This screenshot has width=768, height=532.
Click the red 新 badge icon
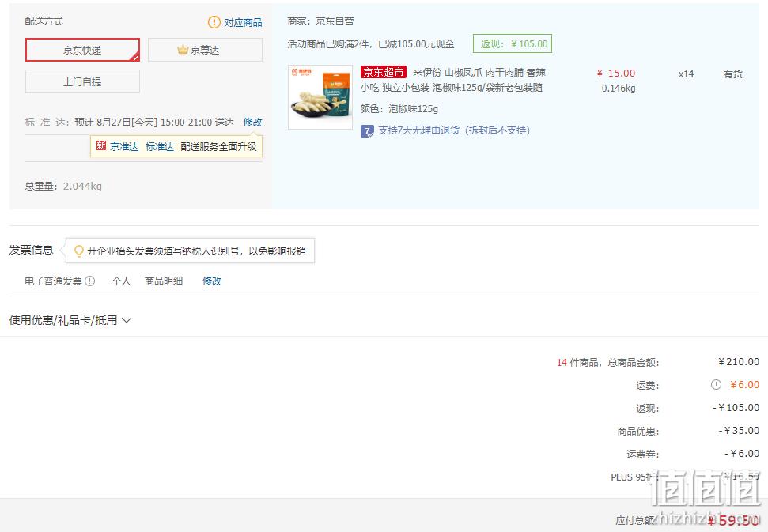click(x=101, y=145)
